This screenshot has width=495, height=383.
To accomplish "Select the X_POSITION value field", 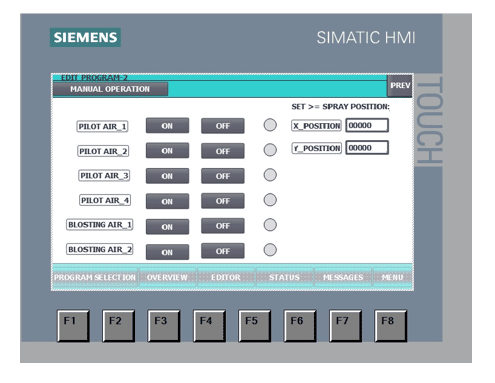I will click(367, 125).
